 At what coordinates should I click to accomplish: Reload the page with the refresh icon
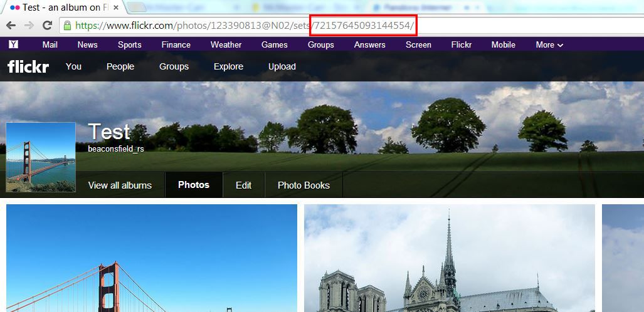pyautogui.click(x=47, y=26)
